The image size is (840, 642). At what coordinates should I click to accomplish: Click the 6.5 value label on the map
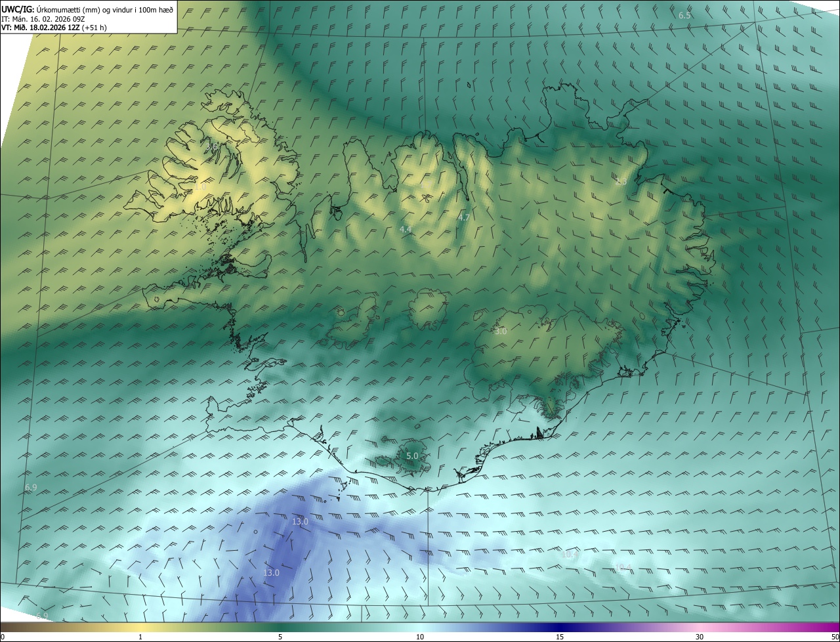coord(684,15)
